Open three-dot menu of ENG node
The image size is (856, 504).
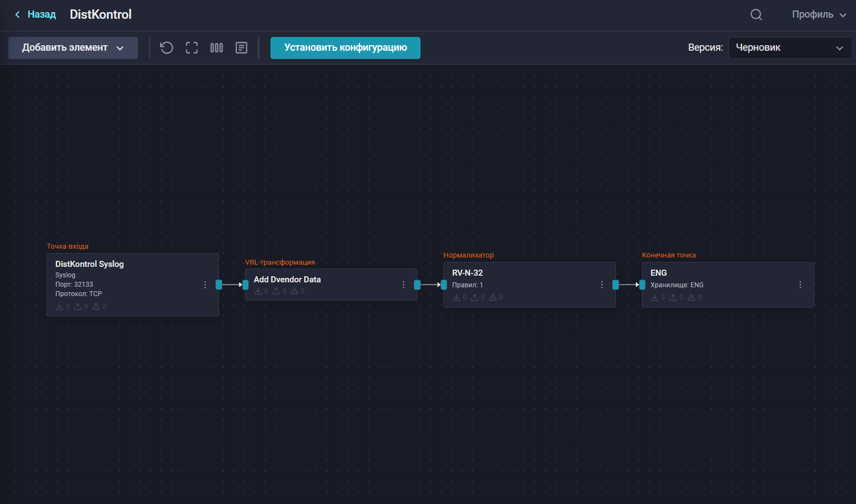click(x=800, y=285)
